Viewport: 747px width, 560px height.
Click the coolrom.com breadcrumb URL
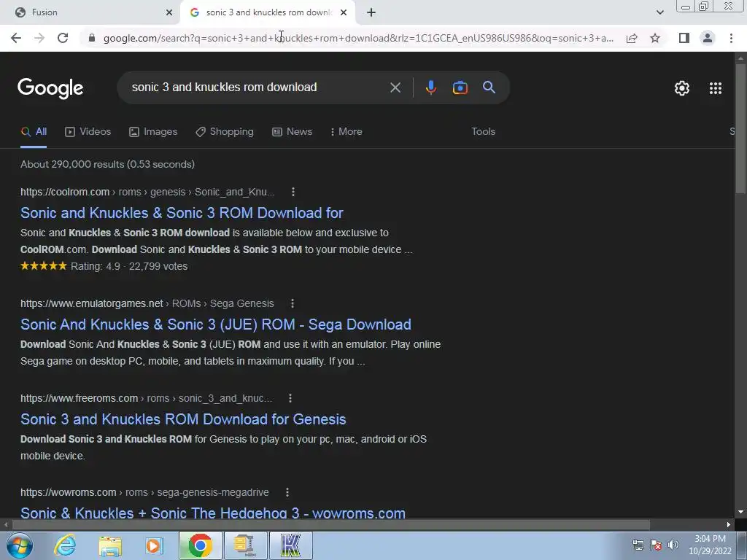[x=147, y=192]
